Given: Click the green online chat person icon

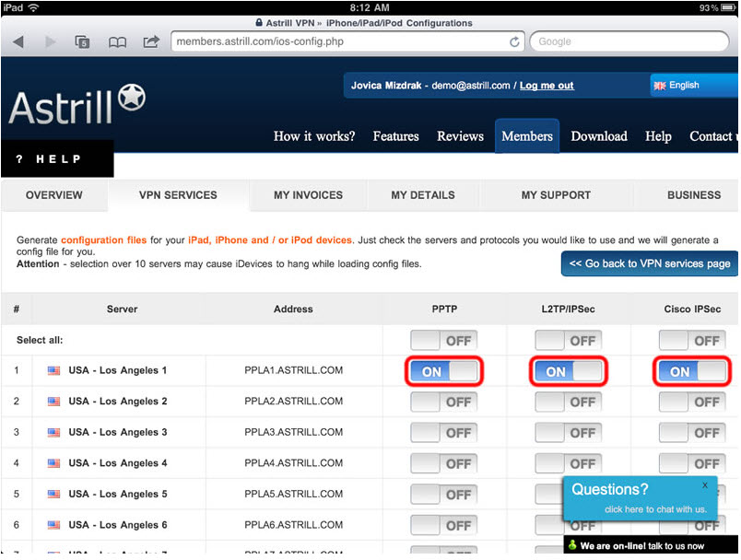Looking at the screenshot, I should tap(572, 545).
